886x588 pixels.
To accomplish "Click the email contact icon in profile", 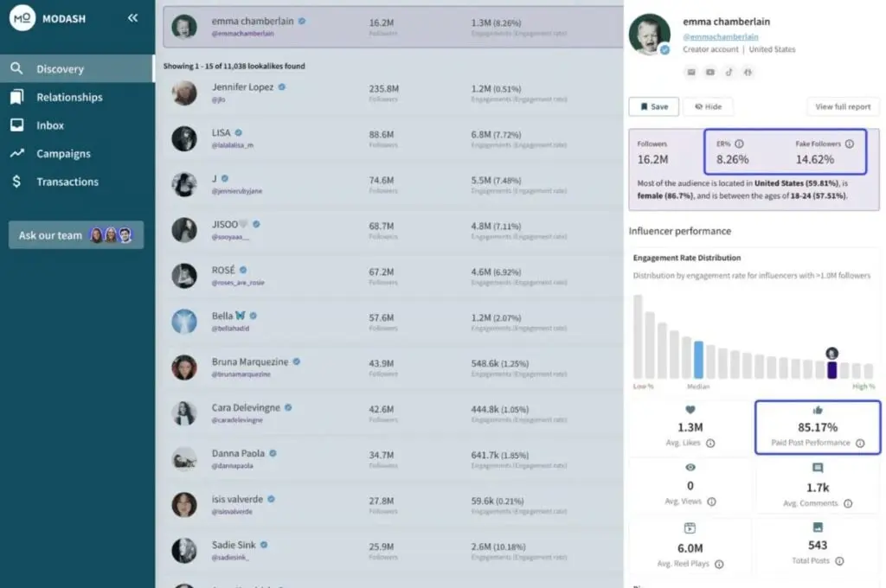I will pos(691,73).
